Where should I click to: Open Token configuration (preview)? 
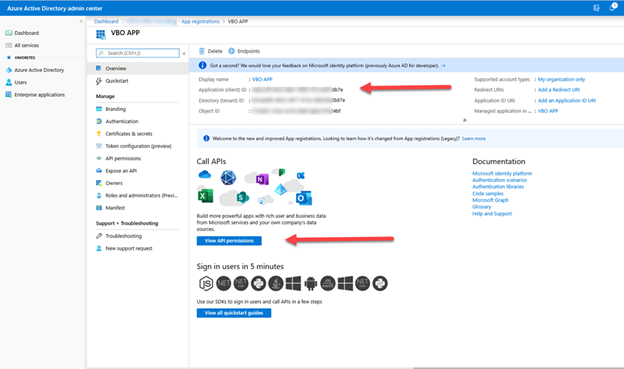pos(138,146)
